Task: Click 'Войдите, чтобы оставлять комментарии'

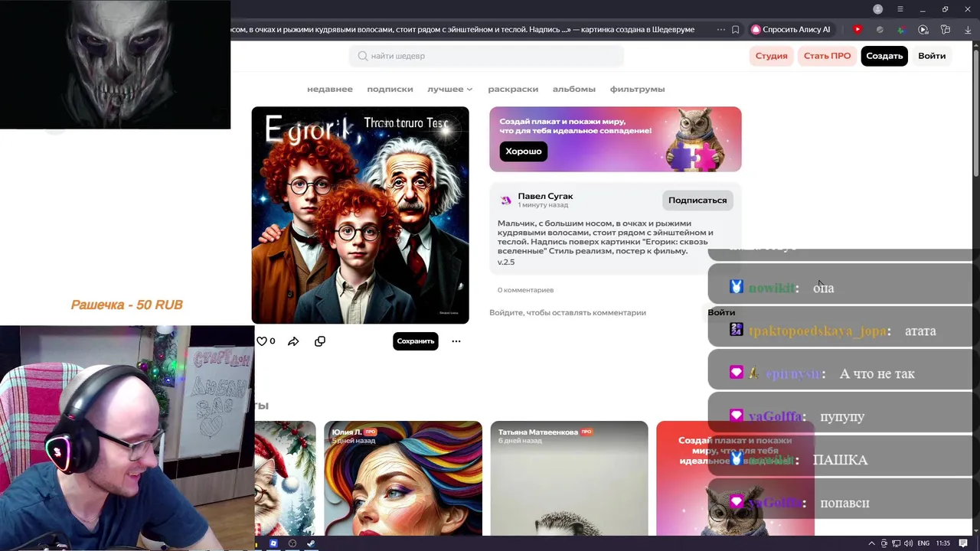Action: pos(567,312)
